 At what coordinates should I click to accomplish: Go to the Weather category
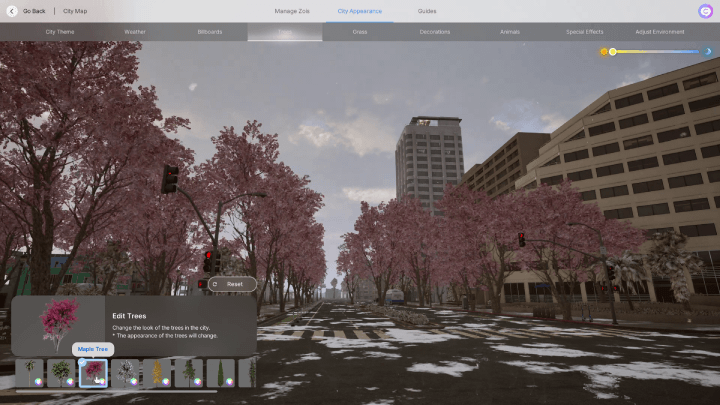(135, 32)
